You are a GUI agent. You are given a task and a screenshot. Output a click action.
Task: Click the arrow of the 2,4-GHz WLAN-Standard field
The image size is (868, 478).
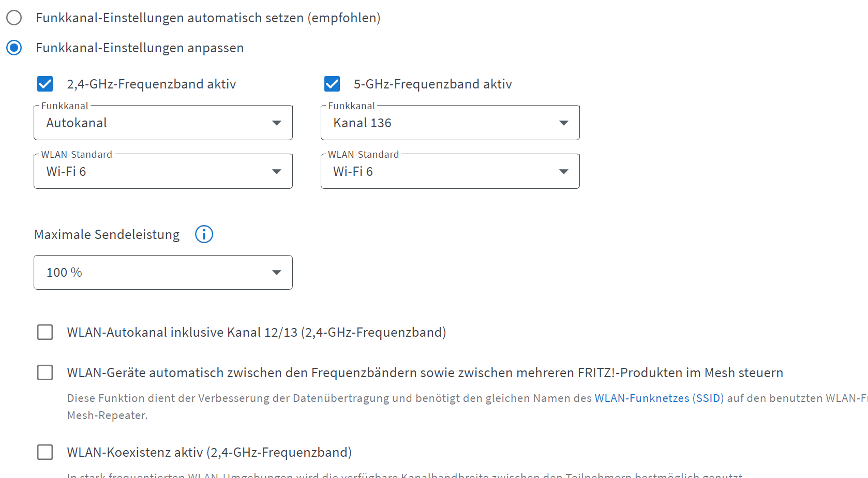277,172
